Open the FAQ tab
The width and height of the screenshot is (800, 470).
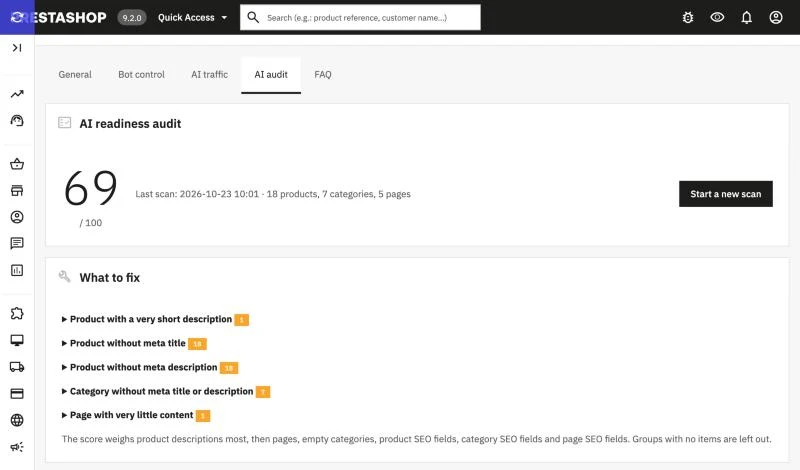[x=323, y=75]
